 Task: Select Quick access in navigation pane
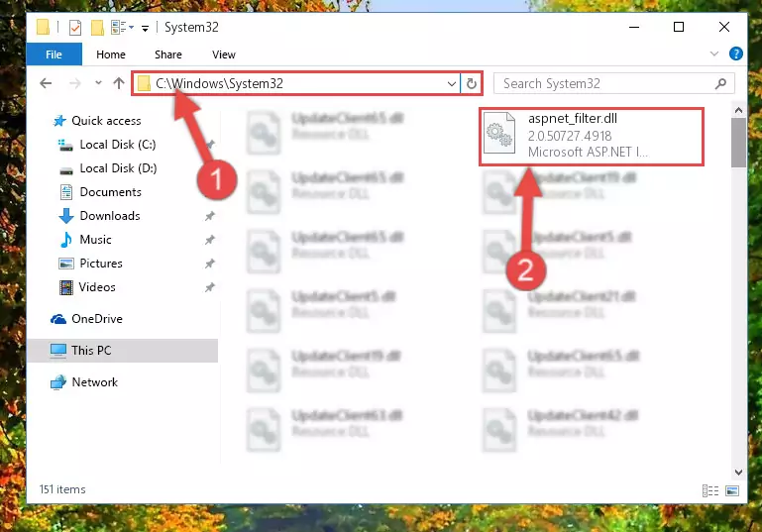click(106, 121)
